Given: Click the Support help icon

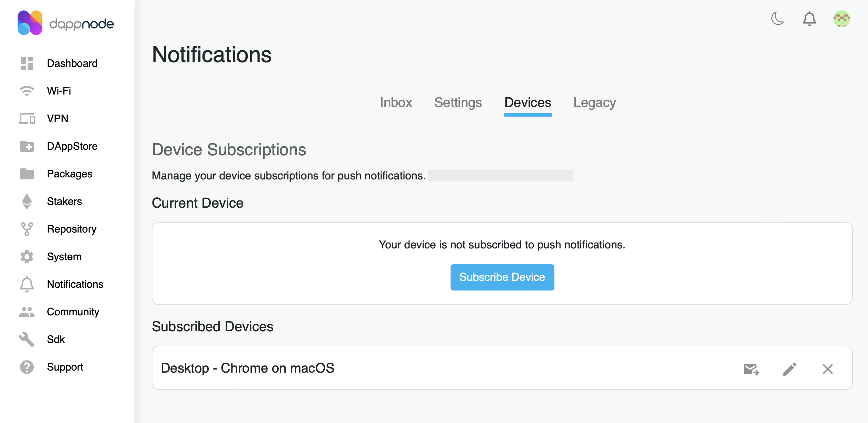Looking at the screenshot, I should [27, 367].
